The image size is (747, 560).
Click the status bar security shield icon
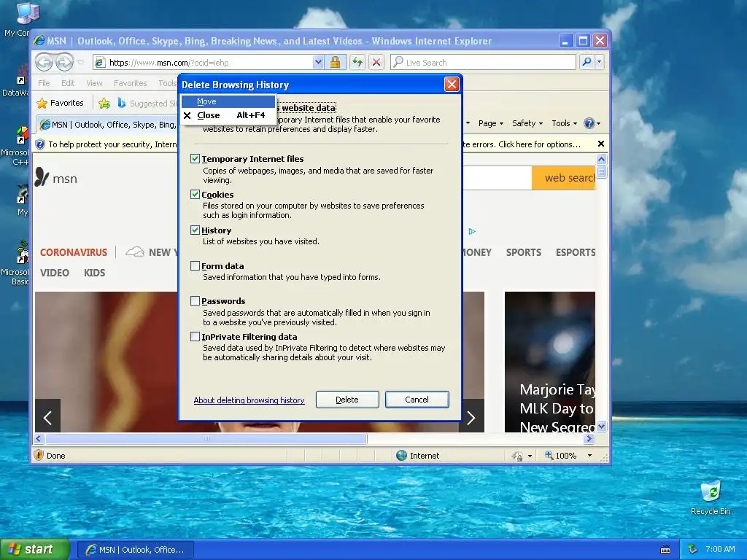tap(39, 455)
